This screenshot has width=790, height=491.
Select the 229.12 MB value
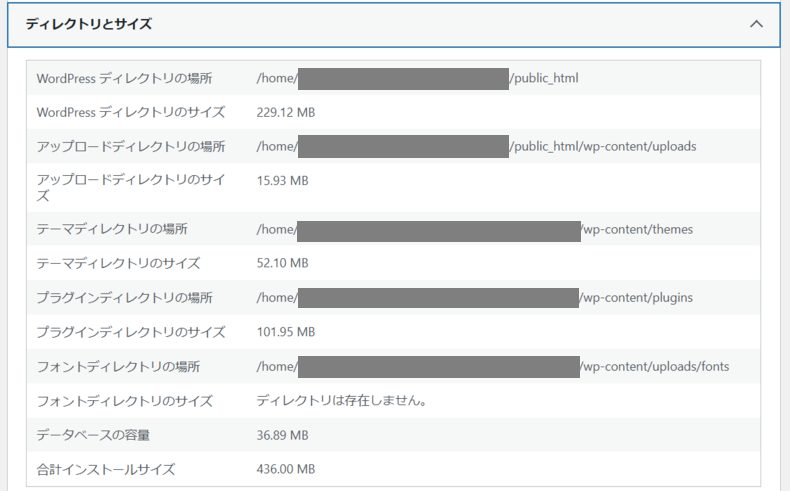286,112
